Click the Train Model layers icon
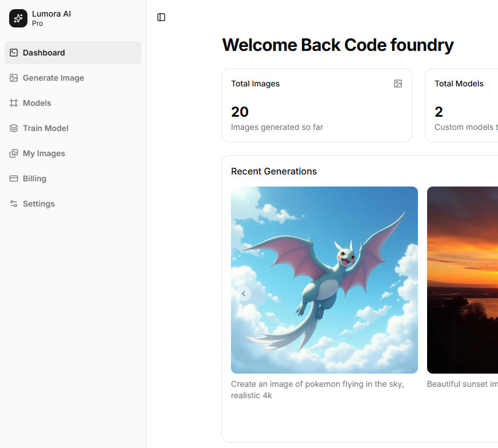498x448 pixels. (x=14, y=128)
